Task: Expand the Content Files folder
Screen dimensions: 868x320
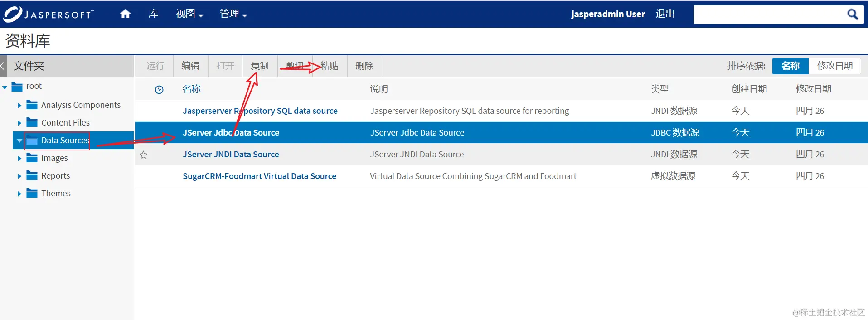Action: pyautogui.click(x=19, y=123)
